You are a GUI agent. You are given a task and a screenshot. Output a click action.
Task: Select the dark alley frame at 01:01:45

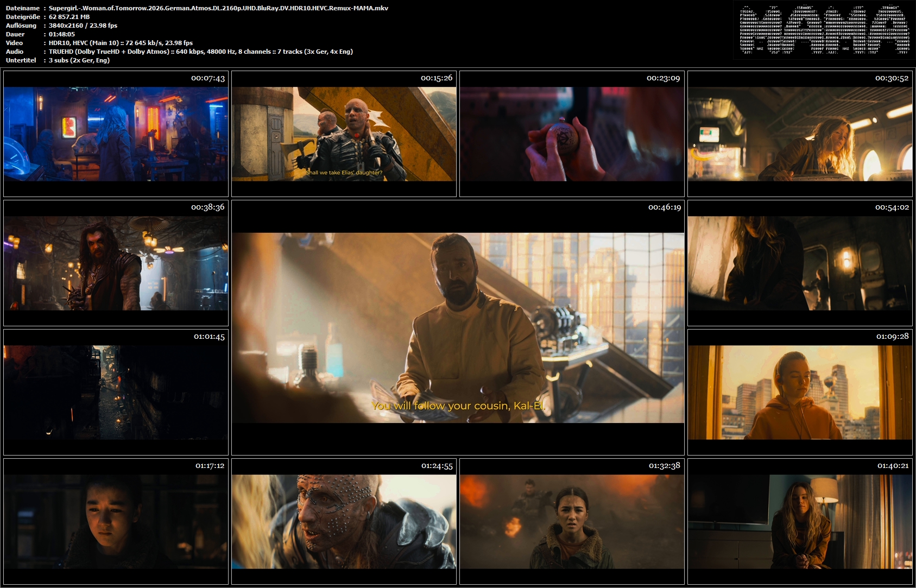coord(116,392)
